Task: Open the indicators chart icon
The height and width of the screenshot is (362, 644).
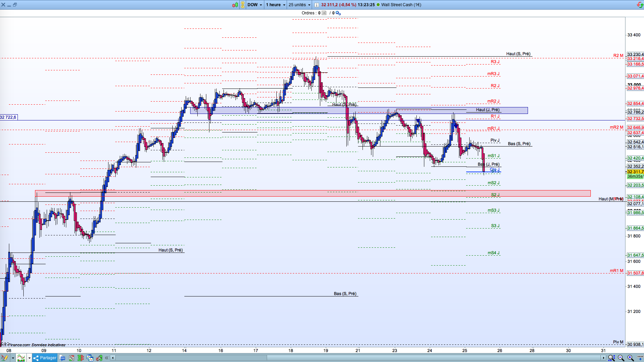Action: click(x=21, y=358)
